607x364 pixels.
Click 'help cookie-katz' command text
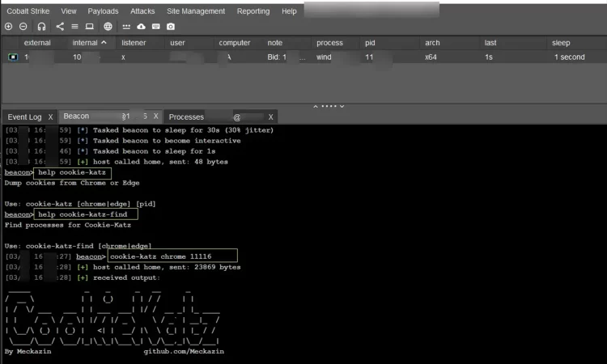71,172
